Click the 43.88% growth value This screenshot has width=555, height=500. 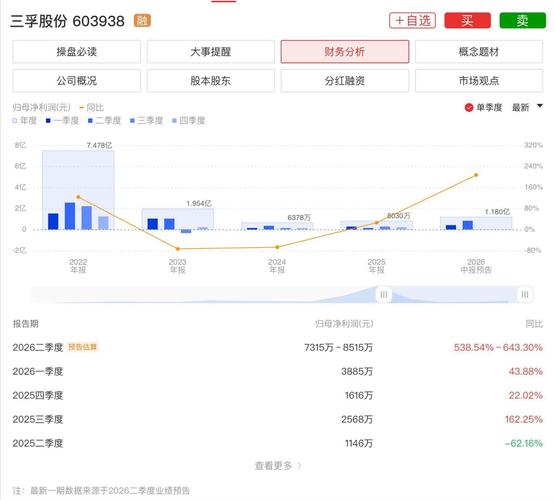pyautogui.click(x=526, y=372)
